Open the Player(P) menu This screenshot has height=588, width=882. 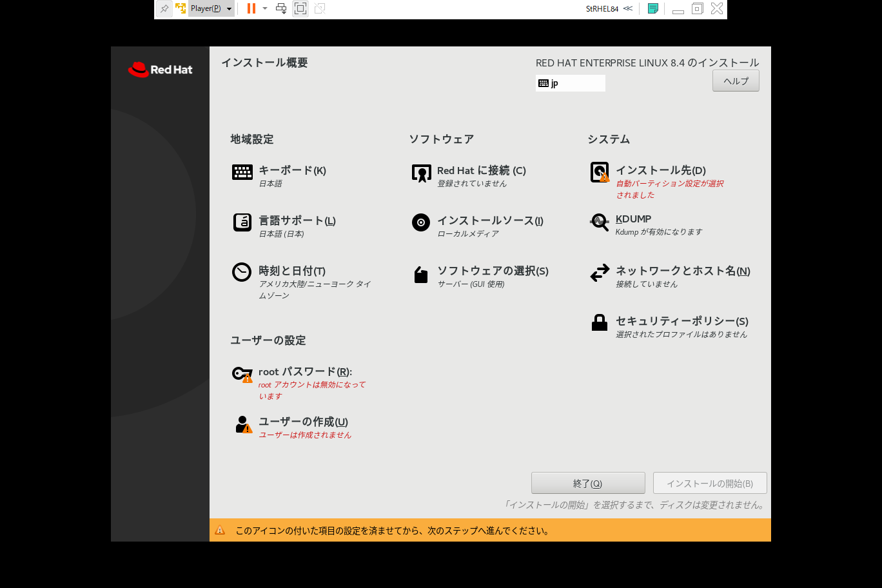(x=205, y=8)
